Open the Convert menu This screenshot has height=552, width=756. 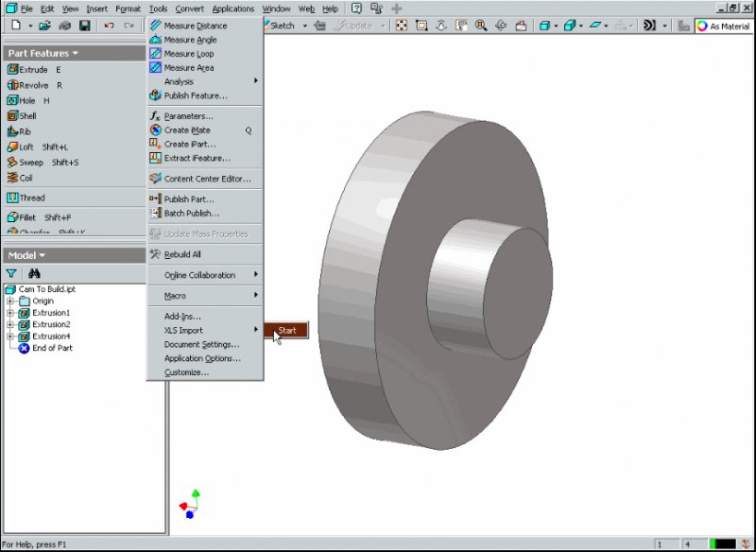point(190,9)
